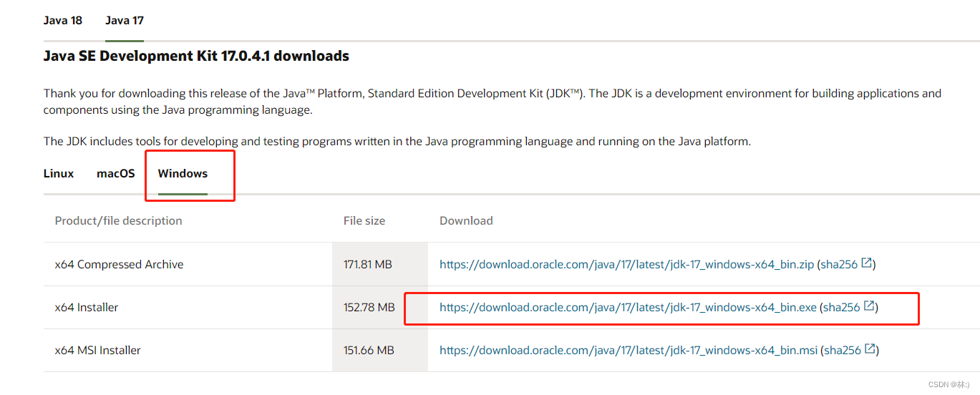980x395 pixels.
Task: Click the Product/file description column header
Action: [119, 220]
